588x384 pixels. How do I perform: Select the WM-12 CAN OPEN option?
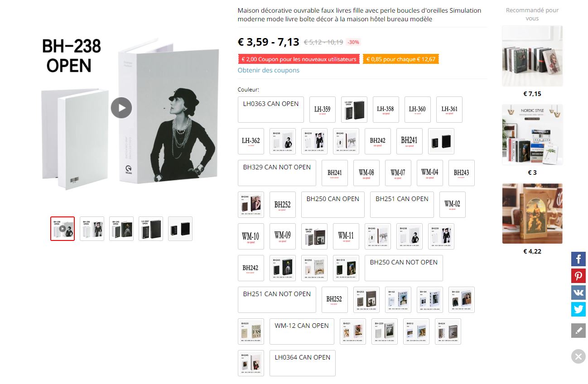(x=302, y=331)
